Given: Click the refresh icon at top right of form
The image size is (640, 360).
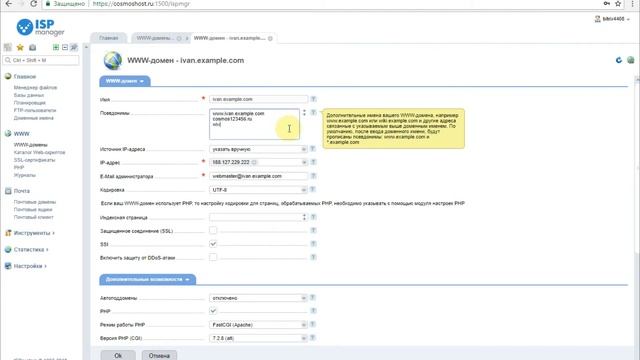Looking at the screenshot, I should (x=619, y=60).
